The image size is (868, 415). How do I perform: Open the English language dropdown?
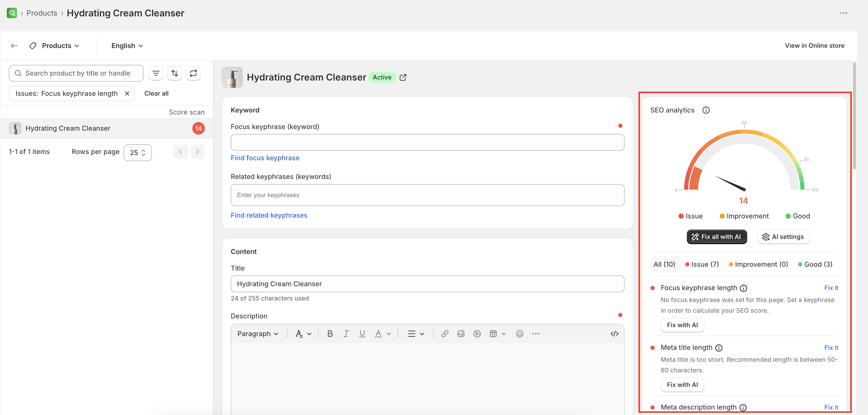coord(127,45)
